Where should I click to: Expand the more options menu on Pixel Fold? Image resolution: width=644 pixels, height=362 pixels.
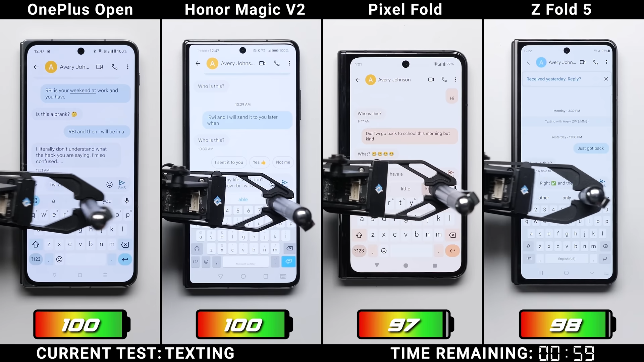(x=455, y=79)
